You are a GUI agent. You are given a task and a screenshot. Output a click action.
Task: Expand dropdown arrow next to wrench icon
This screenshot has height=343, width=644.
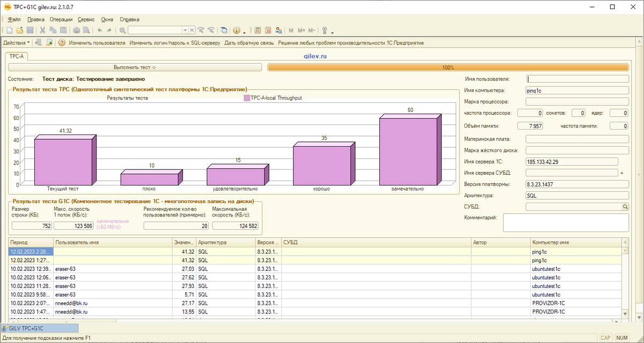[x=332, y=32]
